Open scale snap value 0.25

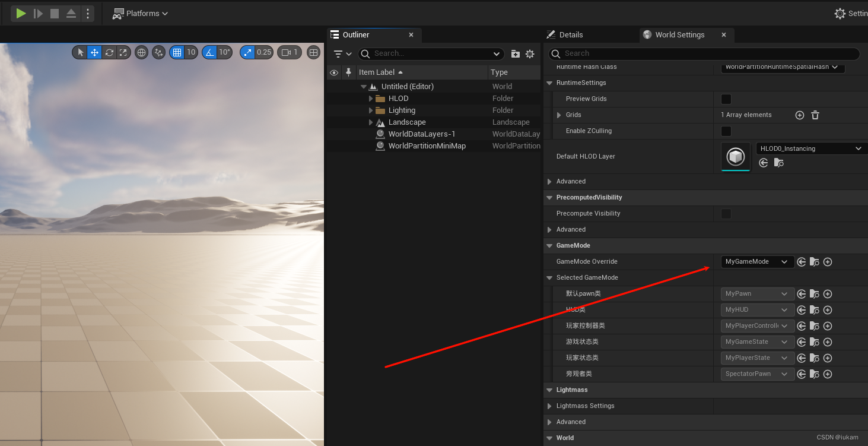click(264, 52)
